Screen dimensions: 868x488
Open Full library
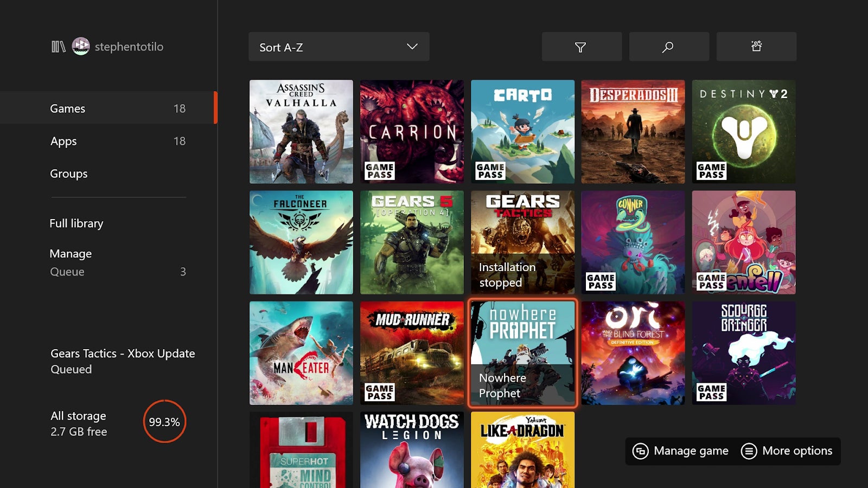coord(76,223)
